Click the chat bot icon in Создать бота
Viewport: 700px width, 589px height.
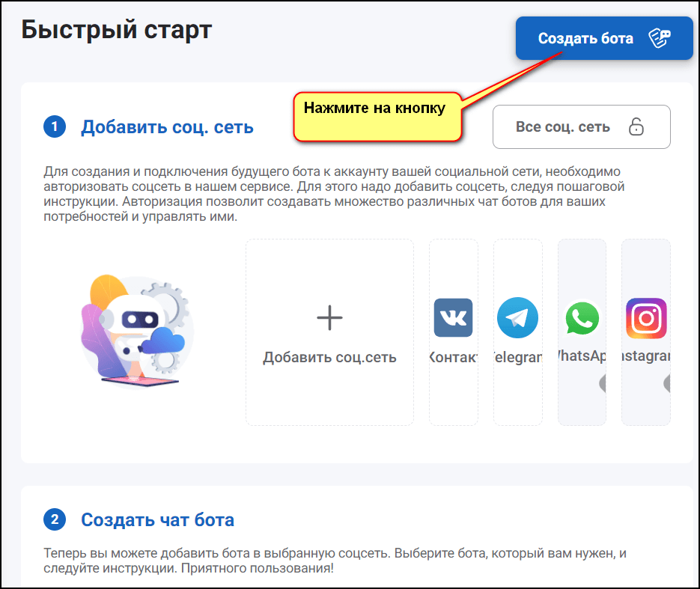pyautogui.click(x=659, y=39)
